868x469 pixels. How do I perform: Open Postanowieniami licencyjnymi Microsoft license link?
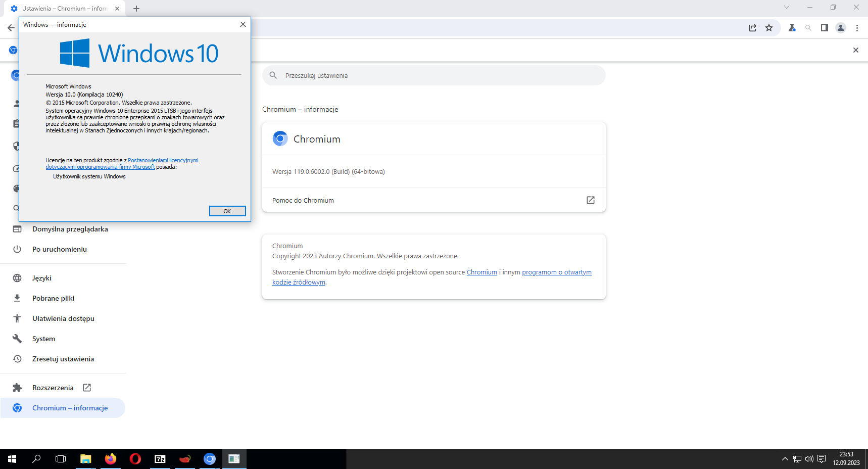coord(163,160)
